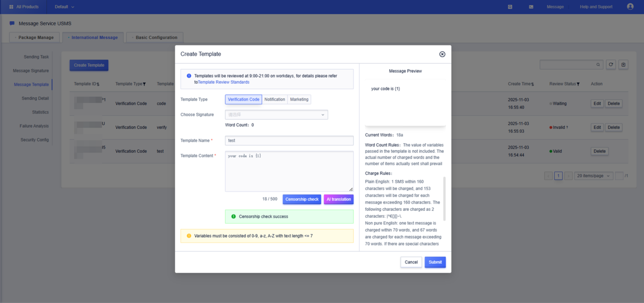Screen dimensions: 644x303
Task: Select the Marketing template type
Action: (x=299, y=99)
